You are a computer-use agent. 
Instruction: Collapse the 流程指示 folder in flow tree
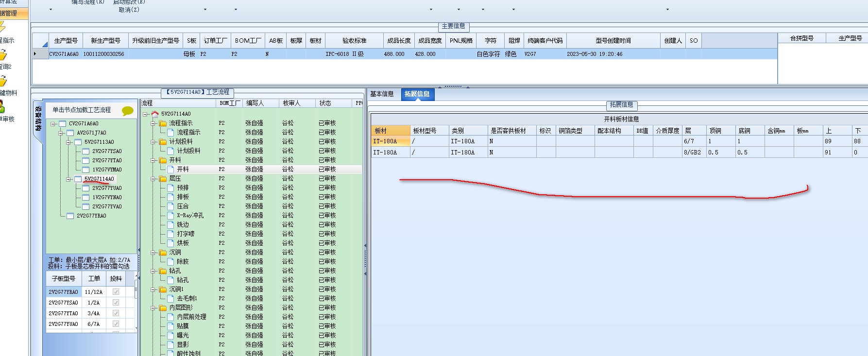coord(153,123)
